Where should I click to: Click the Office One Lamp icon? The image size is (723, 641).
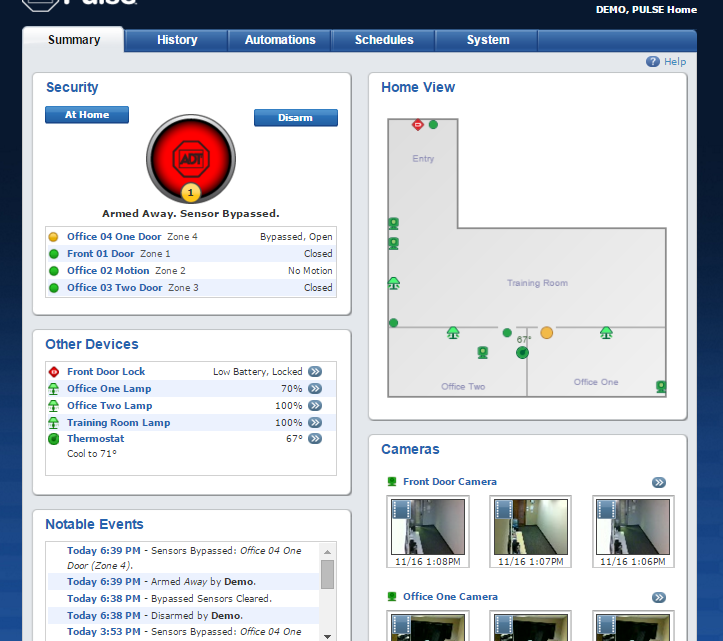pos(54,389)
